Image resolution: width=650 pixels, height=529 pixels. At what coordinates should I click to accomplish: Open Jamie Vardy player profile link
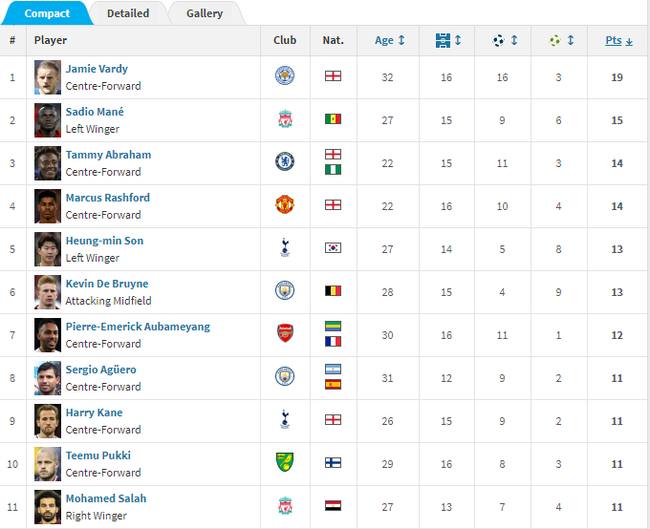pyautogui.click(x=96, y=69)
